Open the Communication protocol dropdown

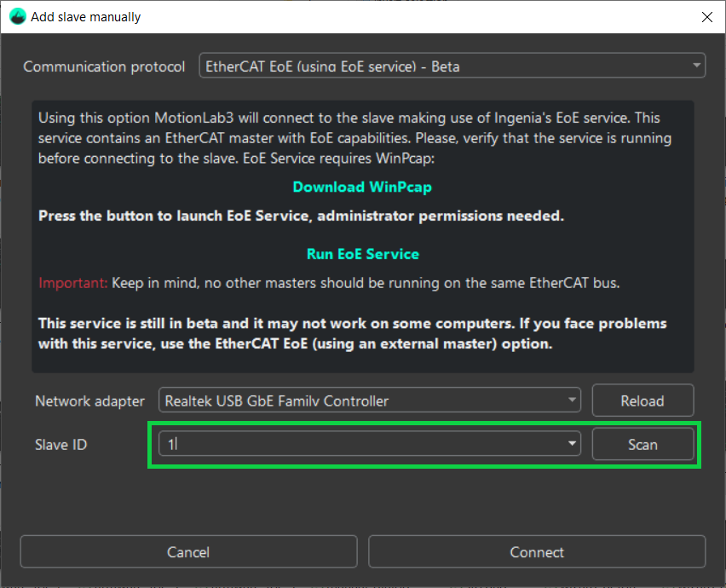pyautogui.click(x=452, y=65)
